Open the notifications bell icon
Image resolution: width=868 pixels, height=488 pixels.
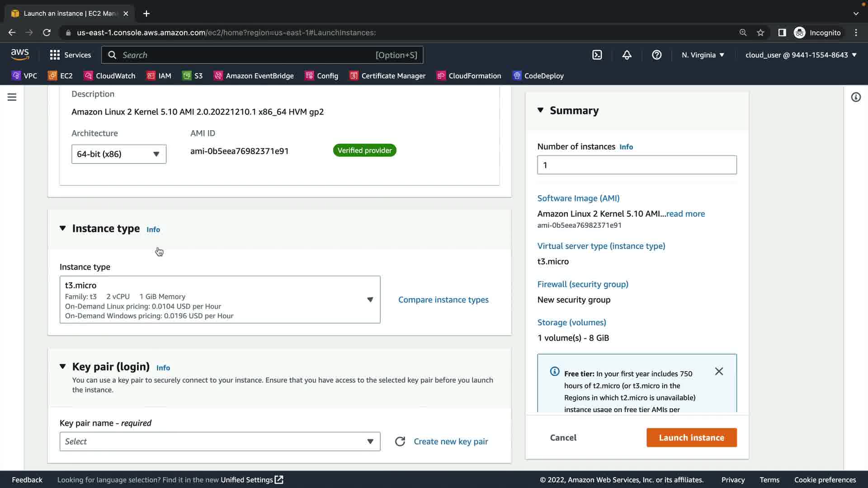click(x=627, y=55)
